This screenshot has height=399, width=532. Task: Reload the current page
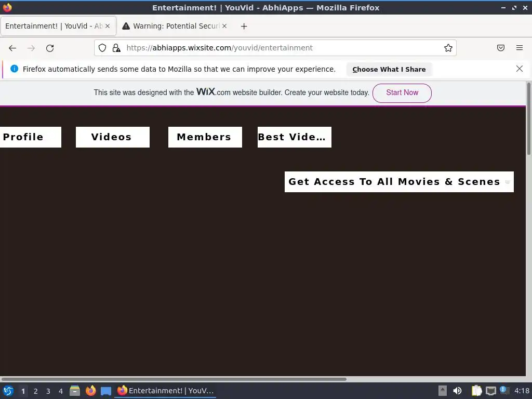tap(50, 48)
